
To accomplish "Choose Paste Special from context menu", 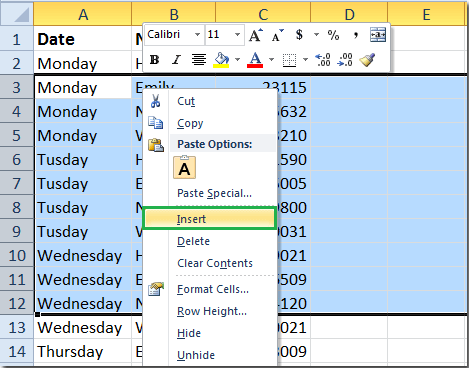I will 210,193.
